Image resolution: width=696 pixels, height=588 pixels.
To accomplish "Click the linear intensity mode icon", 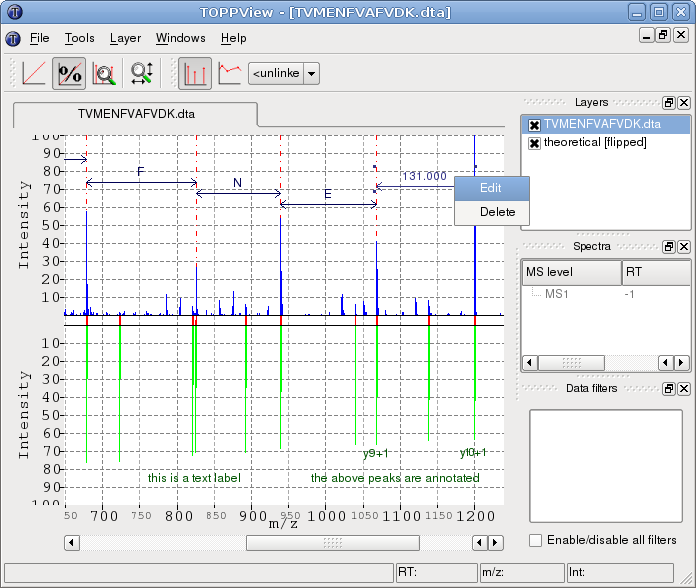I will pyautogui.click(x=33, y=73).
